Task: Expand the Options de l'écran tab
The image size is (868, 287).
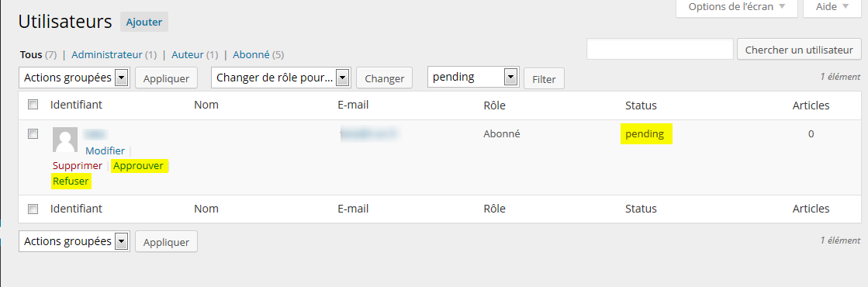Action: coord(737,7)
